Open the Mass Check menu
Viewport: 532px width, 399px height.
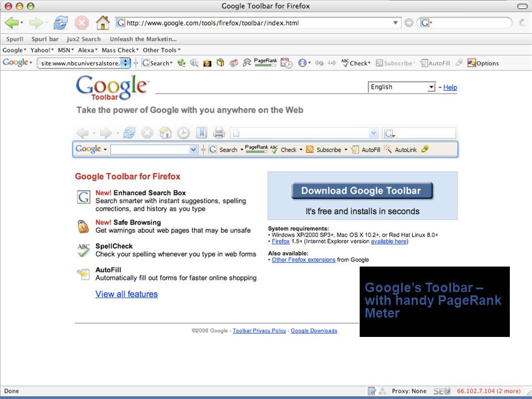[x=120, y=50]
